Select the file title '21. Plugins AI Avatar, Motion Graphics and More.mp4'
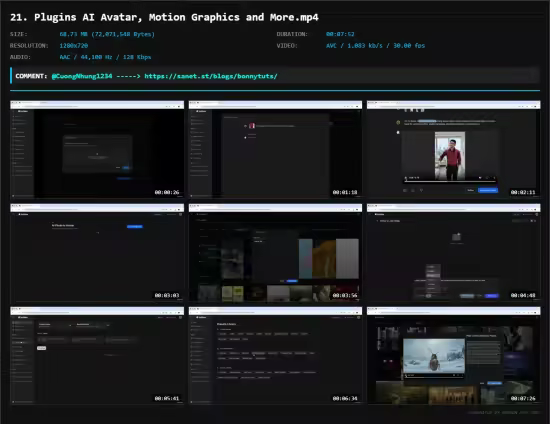This screenshot has width=550, height=424. pyautogui.click(x=164, y=17)
